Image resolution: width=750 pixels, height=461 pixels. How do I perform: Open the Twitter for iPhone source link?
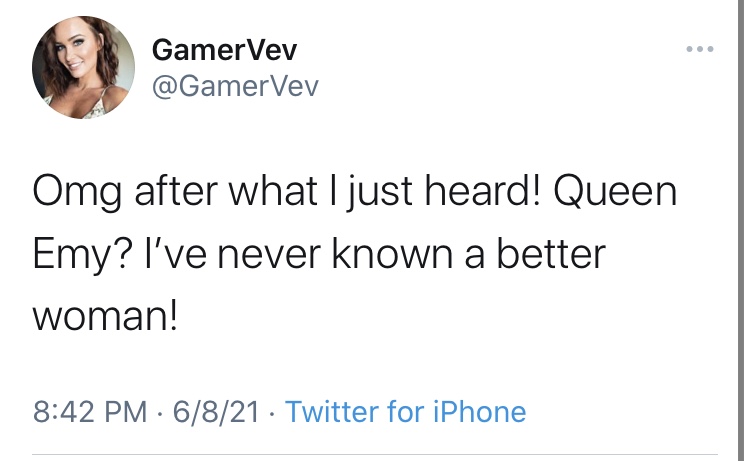(x=405, y=412)
